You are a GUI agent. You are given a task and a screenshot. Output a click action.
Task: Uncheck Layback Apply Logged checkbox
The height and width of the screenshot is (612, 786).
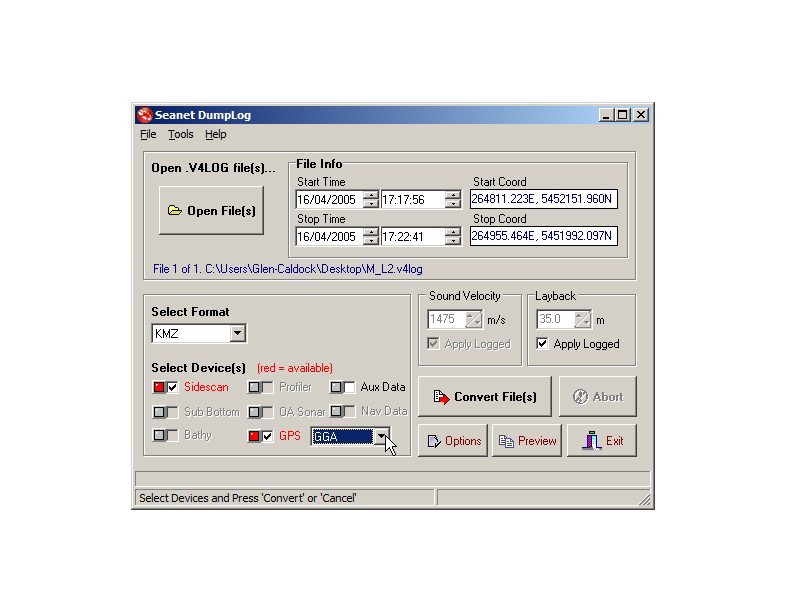point(542,344)
